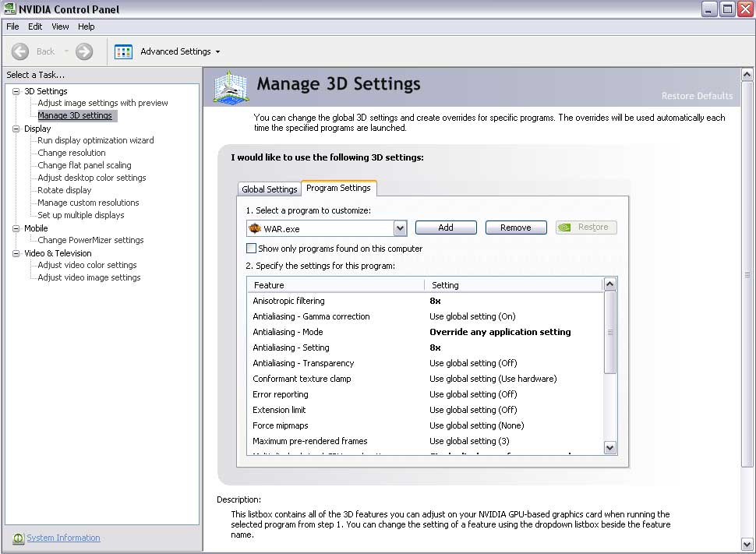This screenshot has width=756, height=554.
Task: Open Run display optimization wizard
Action: 95,140
